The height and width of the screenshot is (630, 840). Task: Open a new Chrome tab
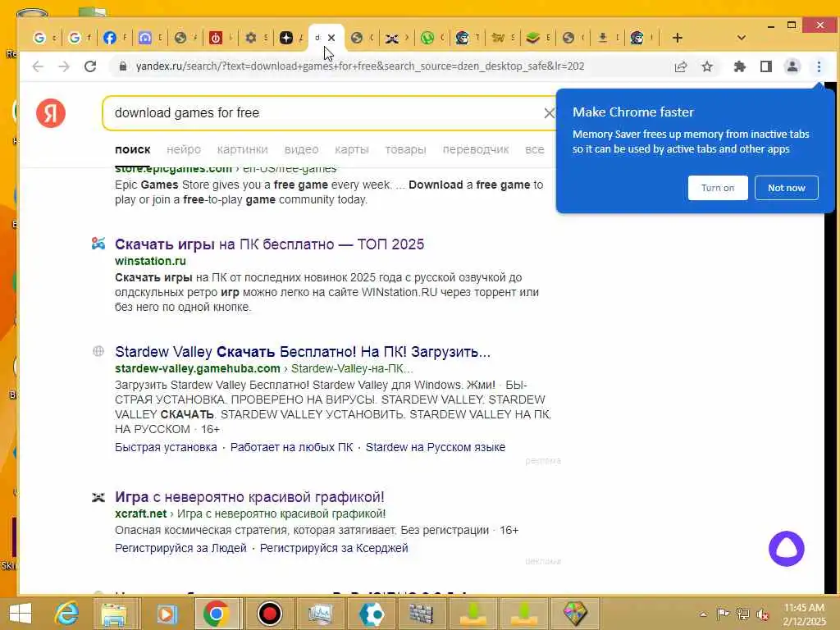677,38
